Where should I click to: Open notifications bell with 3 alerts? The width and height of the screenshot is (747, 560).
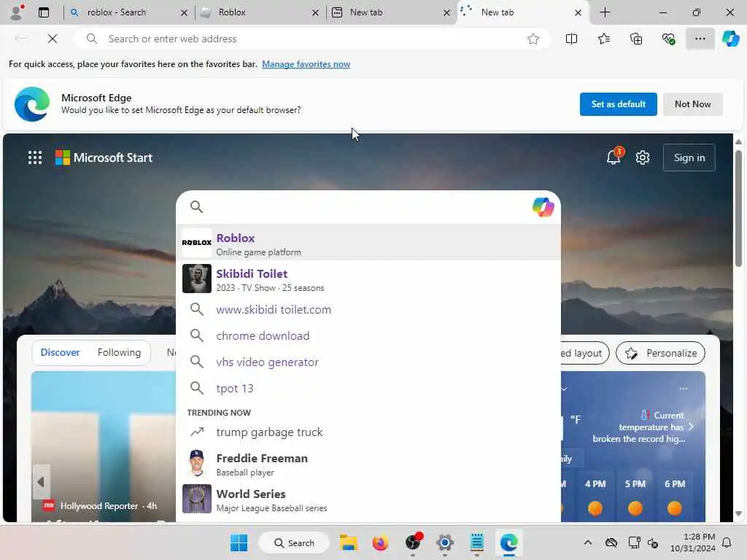click(x=614, y=157)
